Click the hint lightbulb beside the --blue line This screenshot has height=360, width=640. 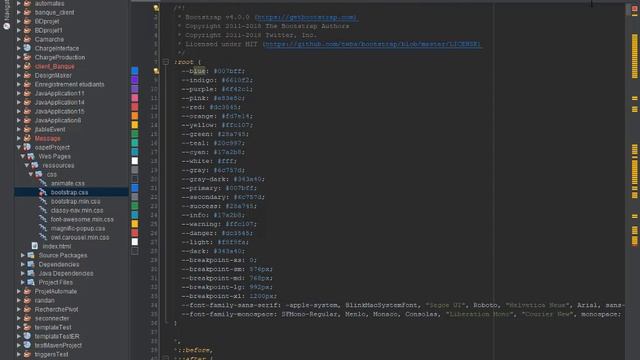pyautogui.click(x=156, y=71)
